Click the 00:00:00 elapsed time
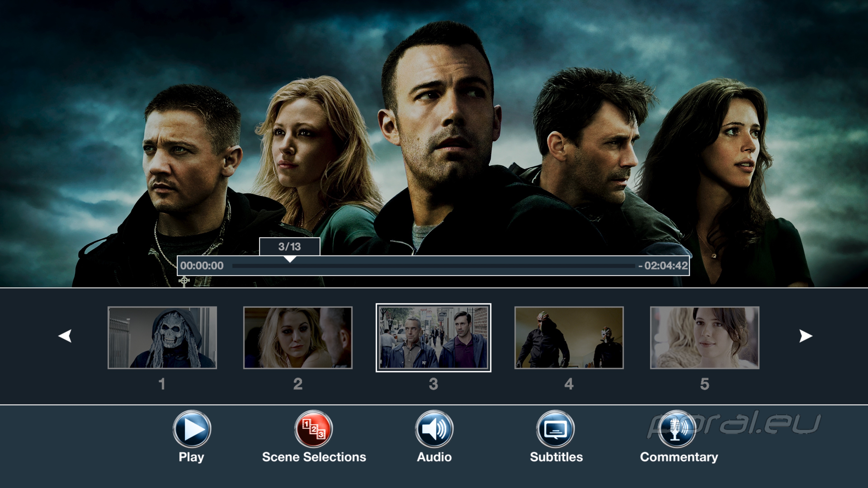This screenshot has width=868, height=488. pos(202,266)
